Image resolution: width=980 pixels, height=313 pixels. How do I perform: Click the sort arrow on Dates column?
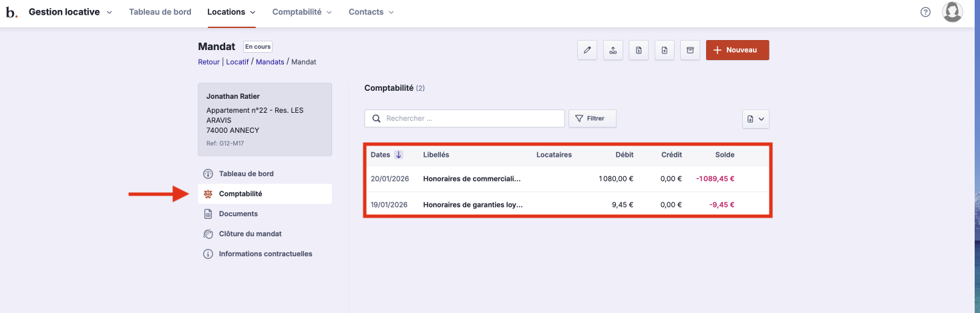click(x=399, y=155)
